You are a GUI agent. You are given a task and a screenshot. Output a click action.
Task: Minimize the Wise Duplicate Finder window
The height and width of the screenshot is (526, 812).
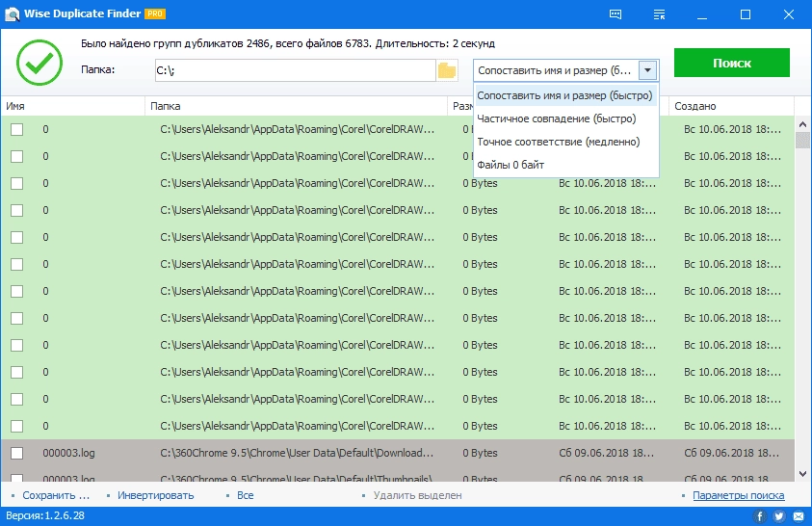[702, 14]
